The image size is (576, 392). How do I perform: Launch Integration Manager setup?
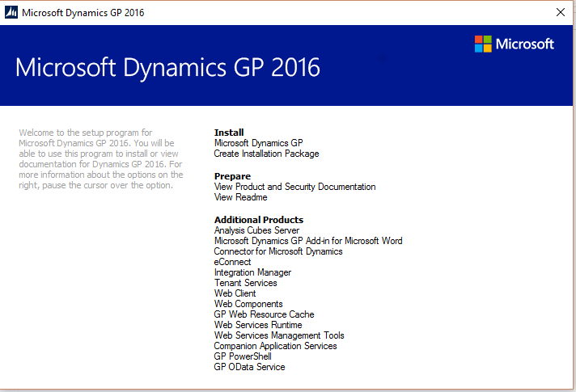pos(252,272)
